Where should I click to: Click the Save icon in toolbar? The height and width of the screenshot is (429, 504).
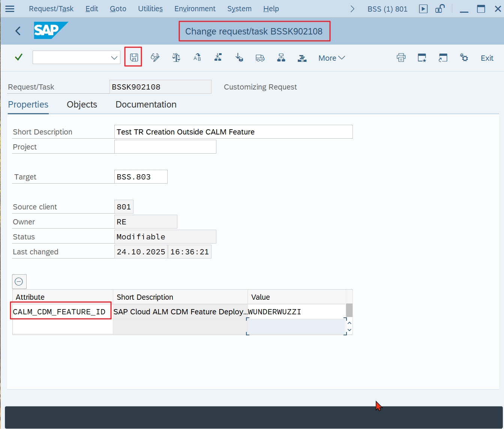click(x=133, y=57)
